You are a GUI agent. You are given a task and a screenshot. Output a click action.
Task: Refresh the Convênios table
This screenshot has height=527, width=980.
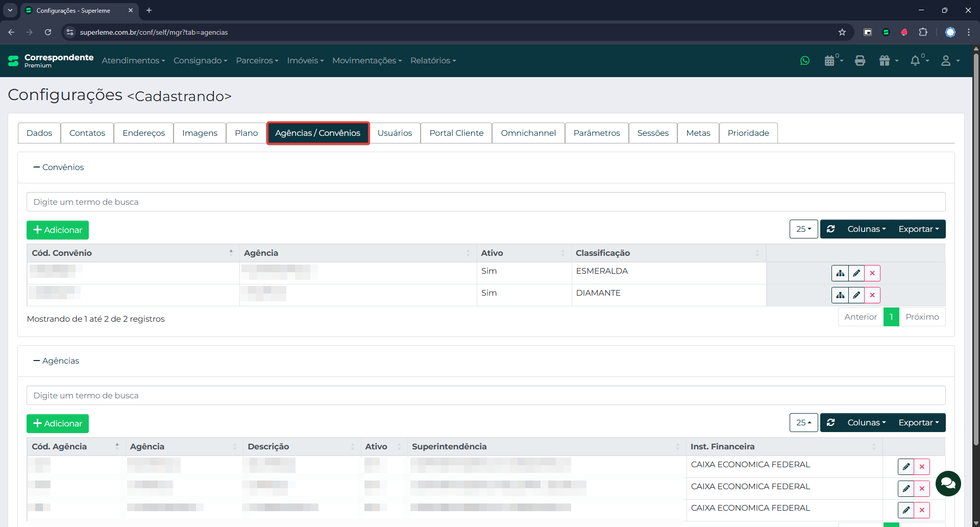[831, 229]
